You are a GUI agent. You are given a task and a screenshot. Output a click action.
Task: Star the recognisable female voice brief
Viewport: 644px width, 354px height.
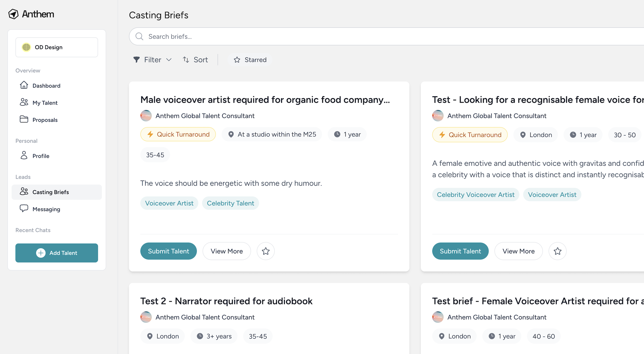[x=557, y=251]
